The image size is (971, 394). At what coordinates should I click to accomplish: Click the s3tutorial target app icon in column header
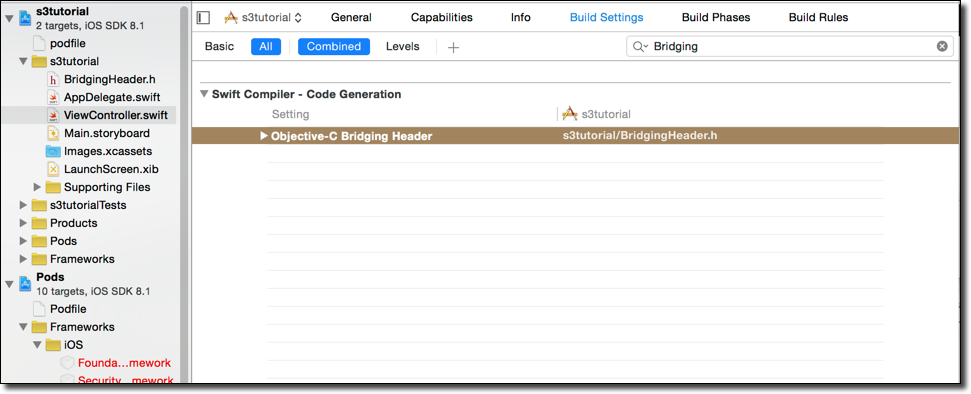pos(570,114)
